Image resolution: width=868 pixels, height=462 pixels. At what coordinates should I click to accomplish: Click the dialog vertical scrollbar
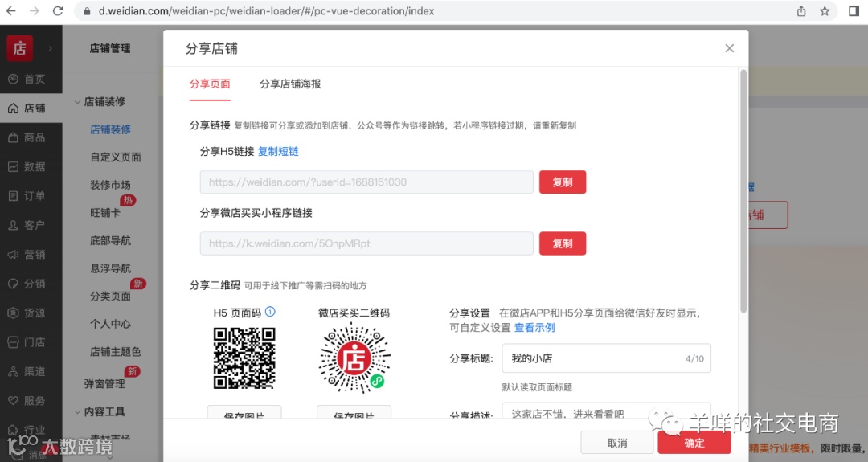(x=743, y=191)
